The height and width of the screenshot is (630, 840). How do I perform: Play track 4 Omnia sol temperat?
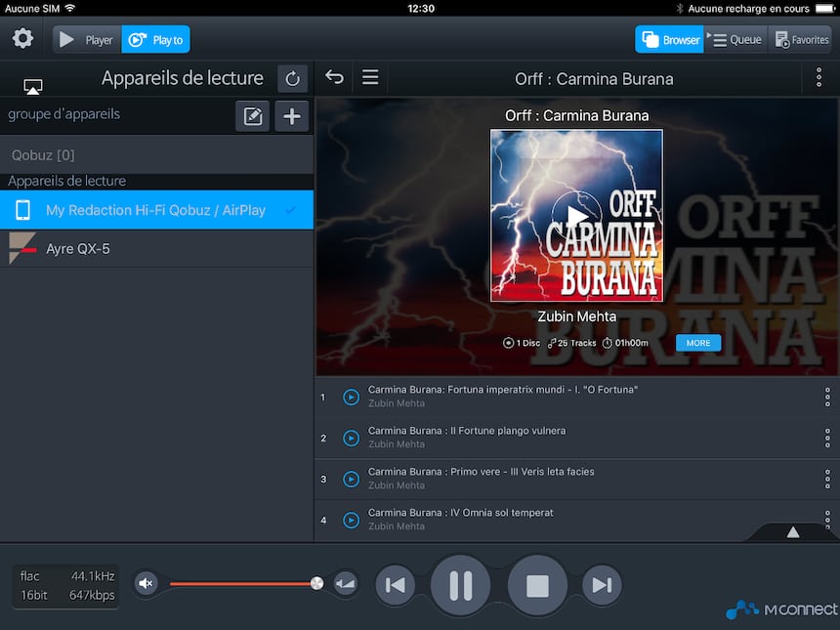tap(351, 521)
